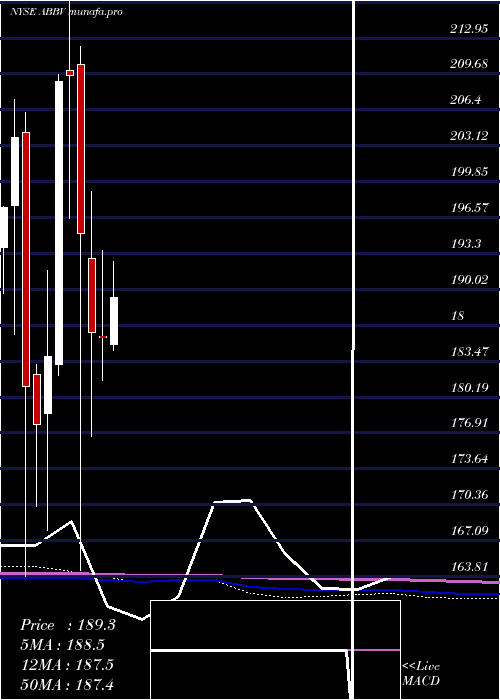
Task: Click the 209.68 price axis label
Action: (469, 64)
